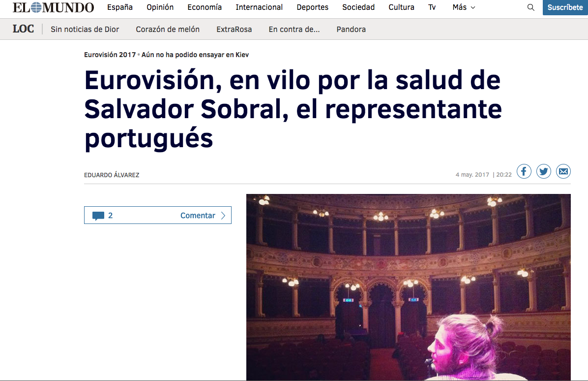Go to Internacional section
The image size is (588, 381).
[259, 7]
